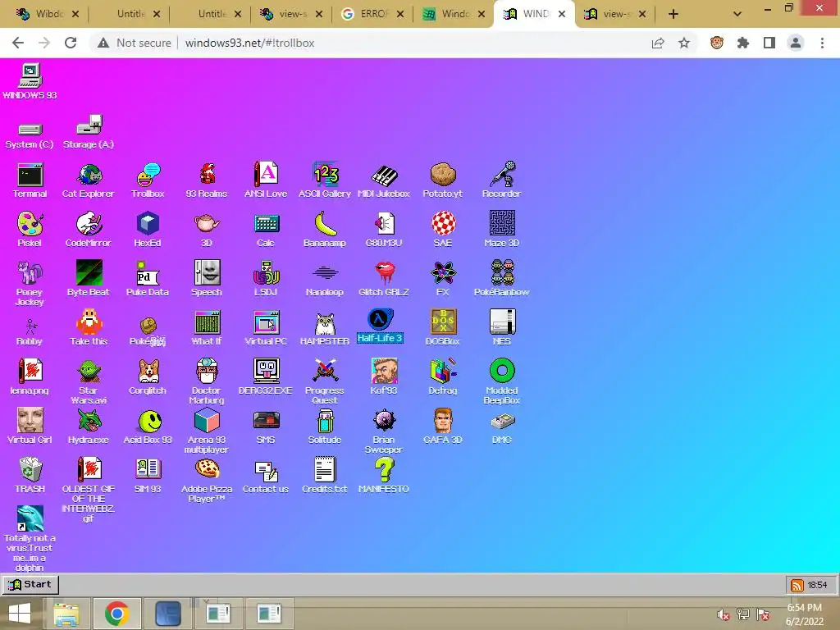Select the HAMPSTER icon
840x630 pixels.
(325, 328)
